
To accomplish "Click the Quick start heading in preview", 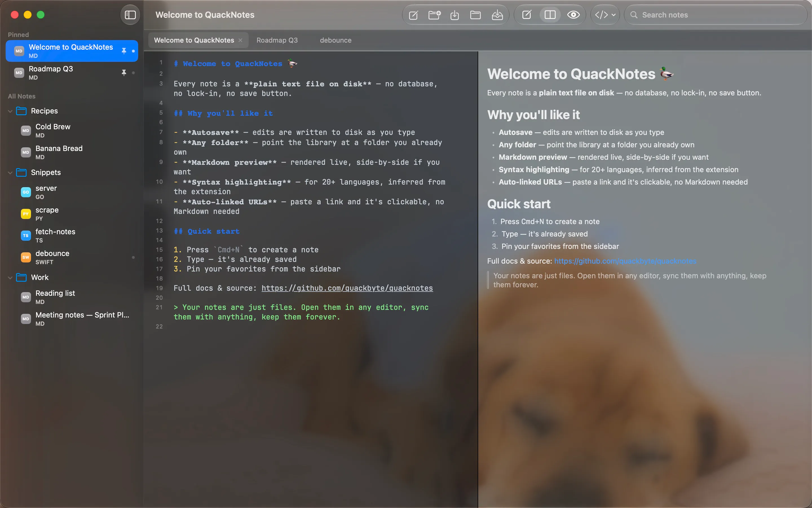I will click(519, 204).
